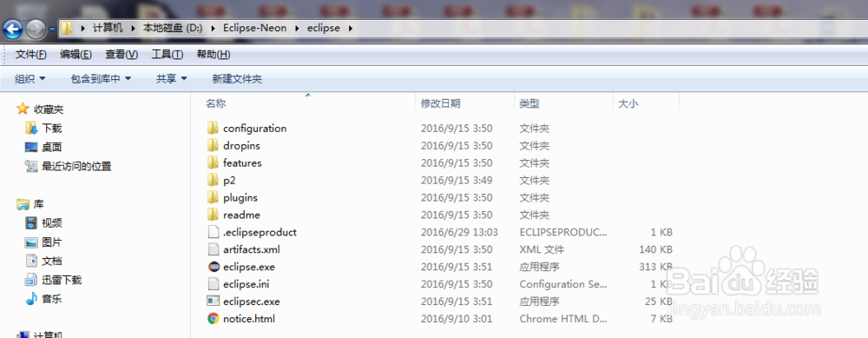This screenshot has height=338, width=868.
Task: Click the Back navigation arrow button
Action: click(x=13, y=29)
